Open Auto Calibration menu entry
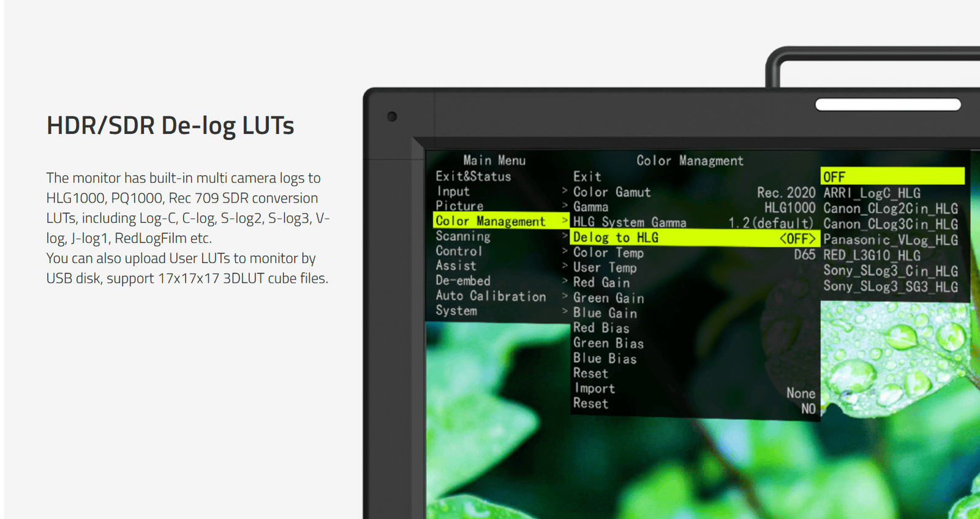The image size is (980, 519). coord(491,296)
